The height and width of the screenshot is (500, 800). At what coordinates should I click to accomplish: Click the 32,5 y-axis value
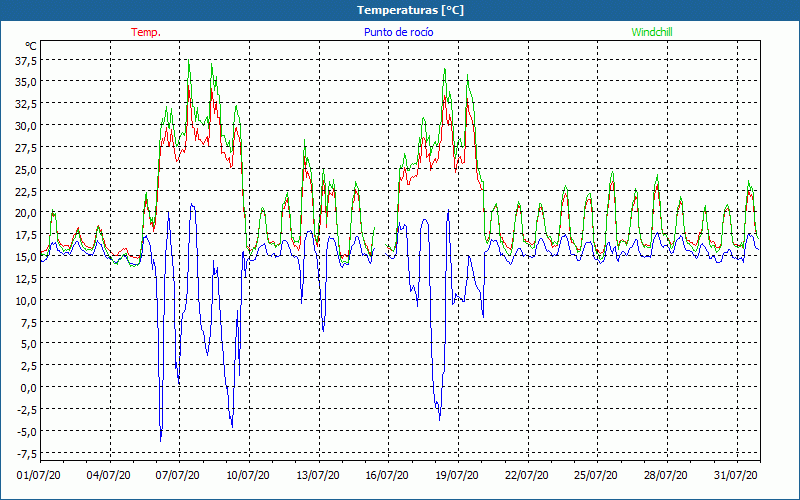[26, 104]
